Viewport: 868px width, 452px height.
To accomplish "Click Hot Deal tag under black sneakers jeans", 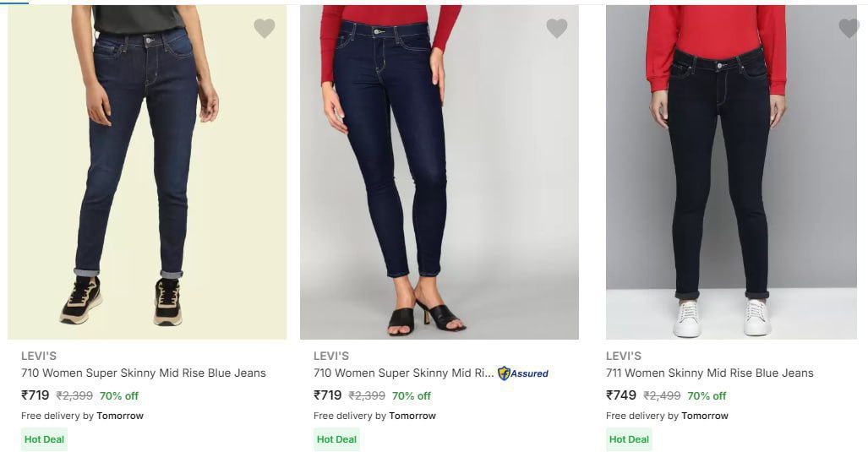I will click(x=44, y=439).
